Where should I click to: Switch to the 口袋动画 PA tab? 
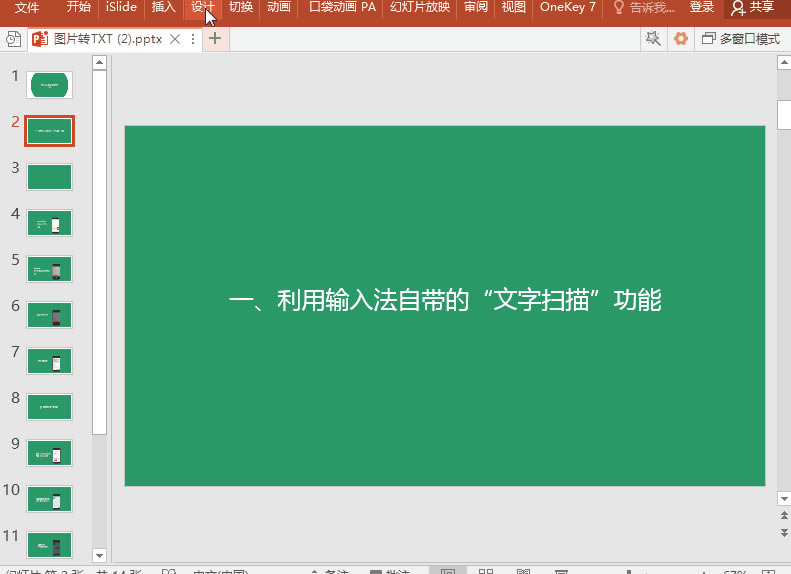[342, 8]
